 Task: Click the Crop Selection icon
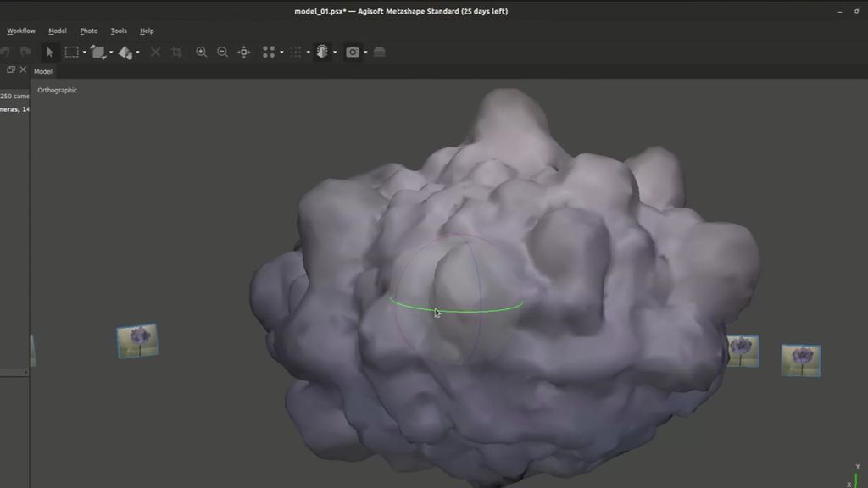coord(176,53)
